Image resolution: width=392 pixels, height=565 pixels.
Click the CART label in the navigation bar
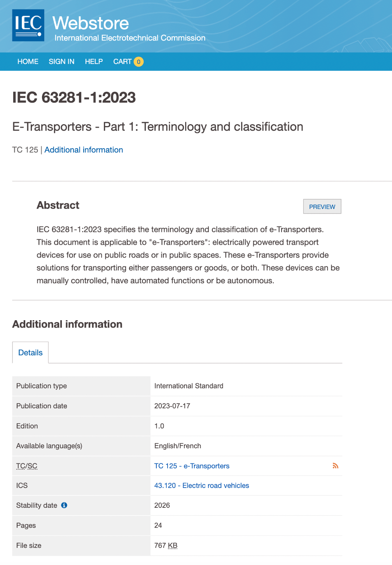pos(122,61)
